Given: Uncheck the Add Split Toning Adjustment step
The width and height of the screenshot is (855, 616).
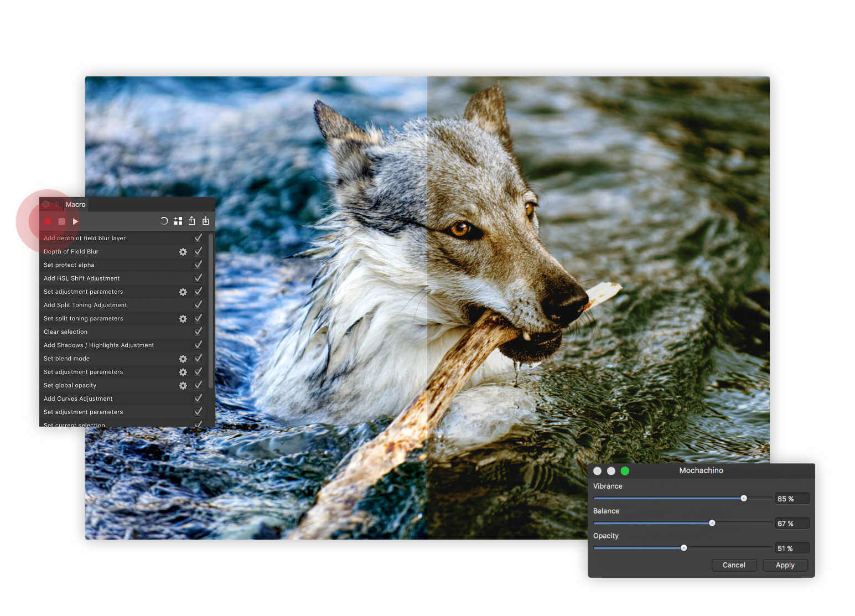Looking at the screenshot, I should (198, 305).
